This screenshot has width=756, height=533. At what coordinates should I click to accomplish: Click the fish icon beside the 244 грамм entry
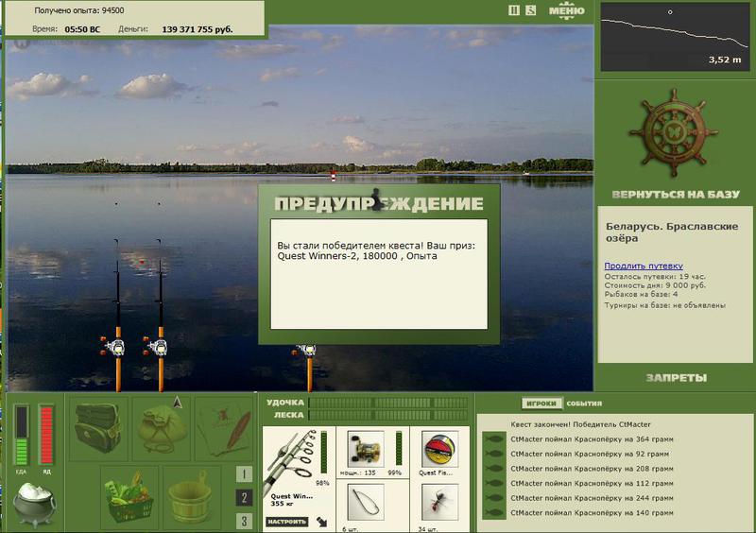[494, 498]
